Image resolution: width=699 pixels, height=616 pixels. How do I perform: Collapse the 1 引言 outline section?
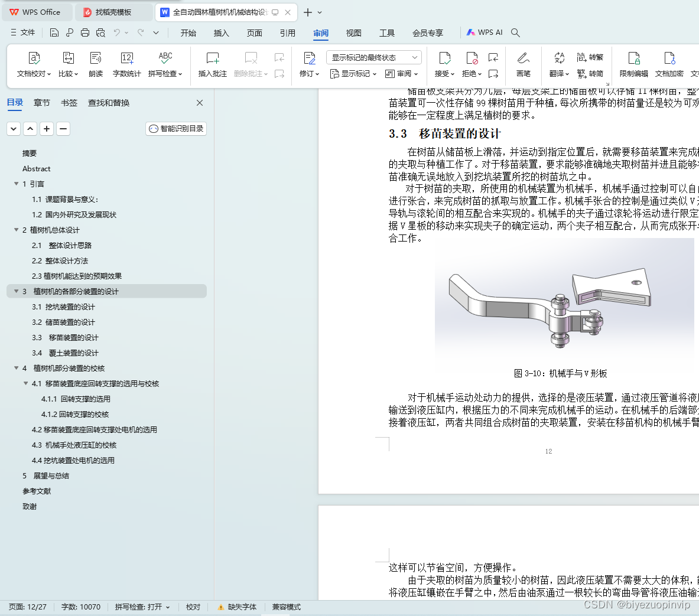[x=17, y=184]
